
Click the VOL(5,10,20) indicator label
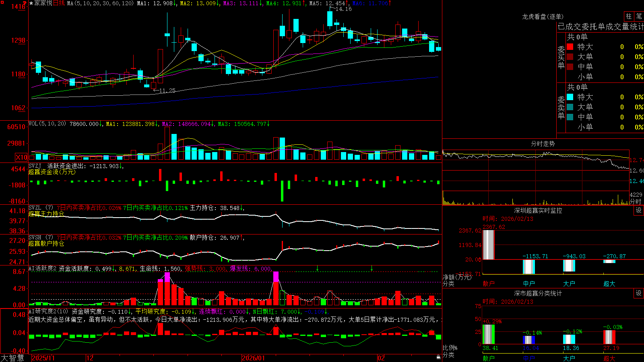pos(47,124)
